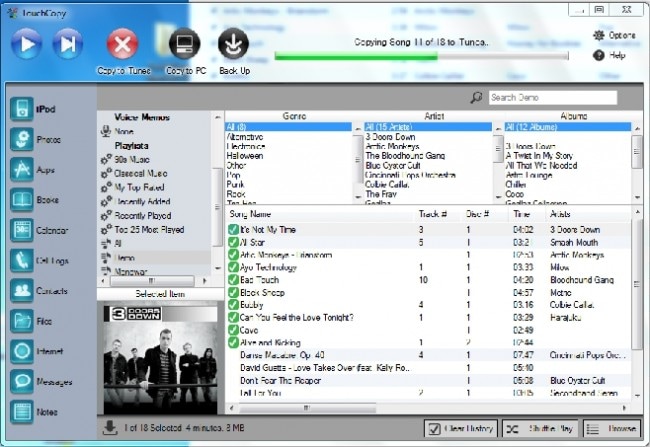Select Blue Oyster Cult in Artist list

(393, 165)
